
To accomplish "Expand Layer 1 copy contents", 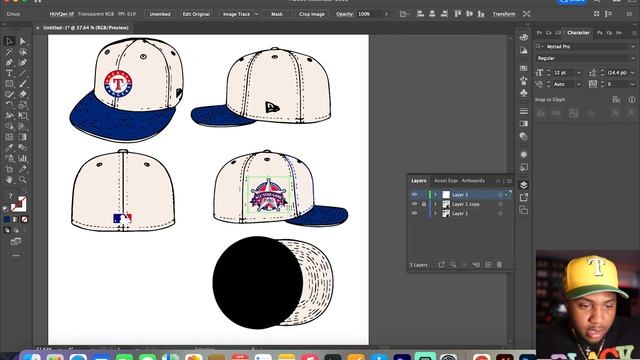I will click(x=435, y=204).
